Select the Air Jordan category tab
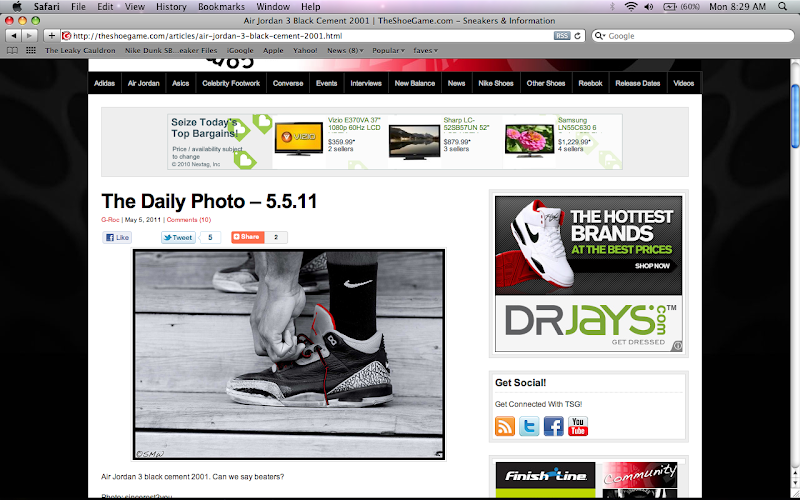The image size is (800, 500). coord(143,83)
